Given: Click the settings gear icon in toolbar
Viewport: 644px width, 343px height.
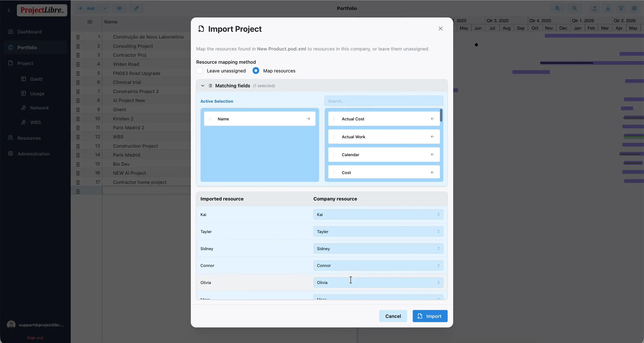Looking at the screenshot, I should (x=634, y=8).
